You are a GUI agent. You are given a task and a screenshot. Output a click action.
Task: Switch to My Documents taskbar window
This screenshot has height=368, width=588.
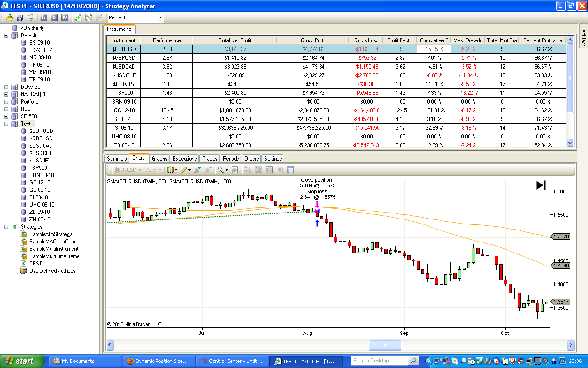(85, 361)
